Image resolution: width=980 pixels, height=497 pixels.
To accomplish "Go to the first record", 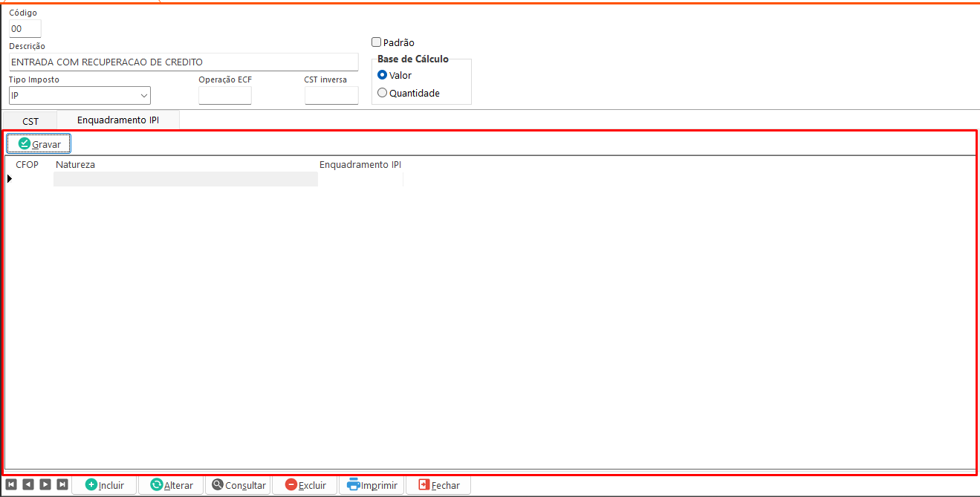I will point(11,484).
